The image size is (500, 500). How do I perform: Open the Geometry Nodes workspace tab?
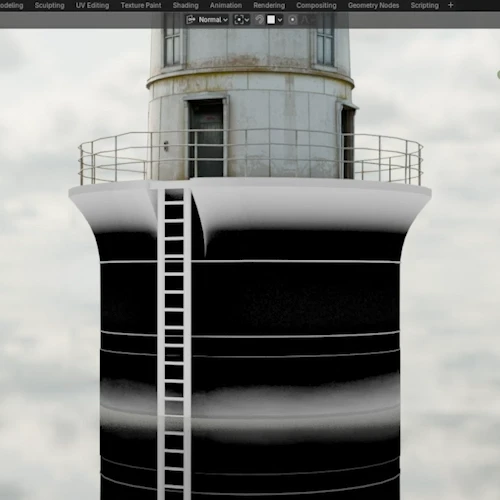pos(373,5)
